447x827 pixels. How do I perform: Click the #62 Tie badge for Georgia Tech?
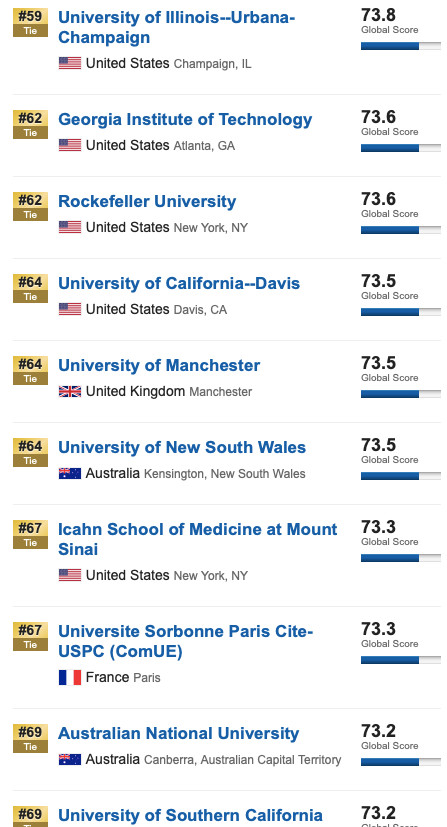pos(31,124)
